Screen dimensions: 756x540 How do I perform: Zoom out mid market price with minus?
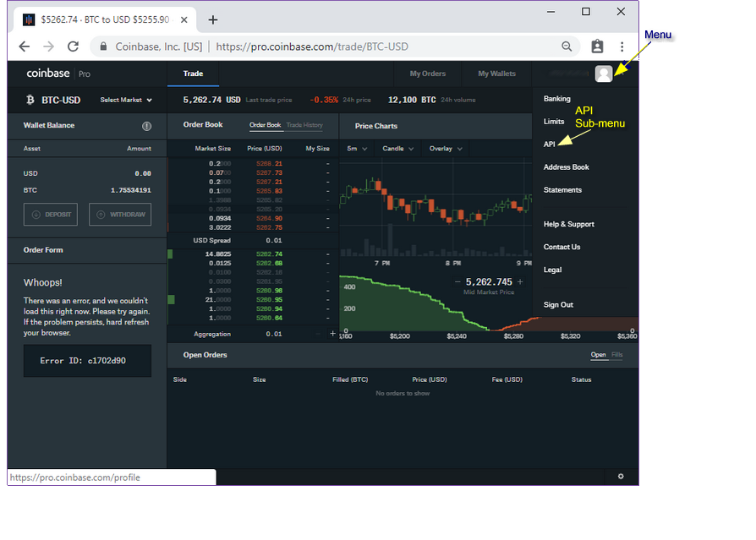pos(457,281)
